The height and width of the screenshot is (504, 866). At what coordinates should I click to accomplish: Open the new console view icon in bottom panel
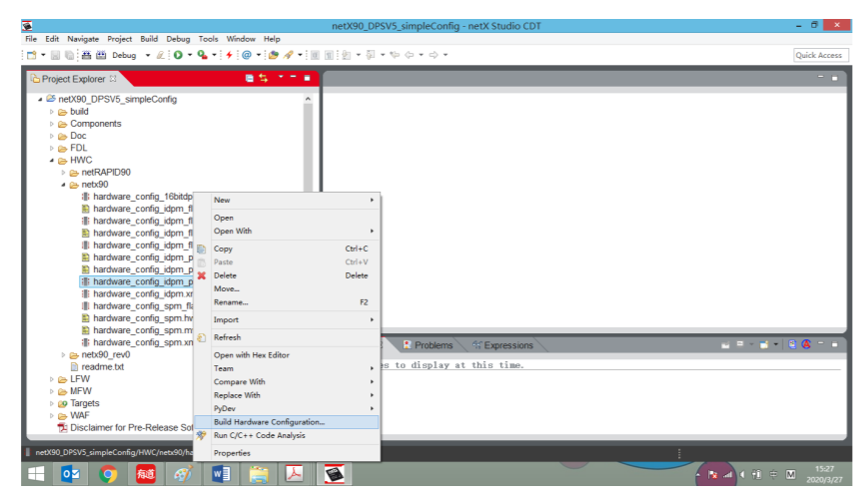click(x=764, y=344)
